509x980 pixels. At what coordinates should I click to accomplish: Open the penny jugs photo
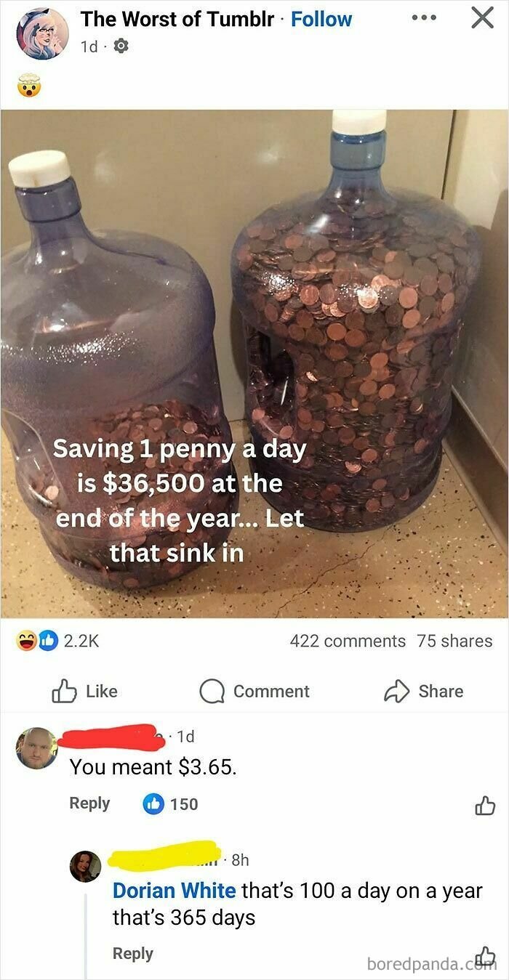pyautogui.click(x=254, y=363)
